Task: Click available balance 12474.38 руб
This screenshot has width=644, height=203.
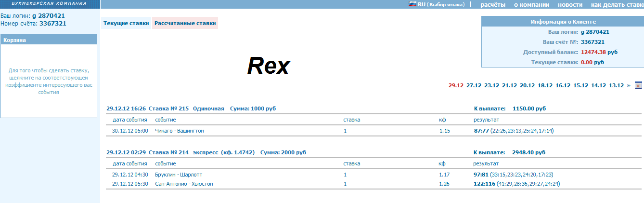Action: 599,52
